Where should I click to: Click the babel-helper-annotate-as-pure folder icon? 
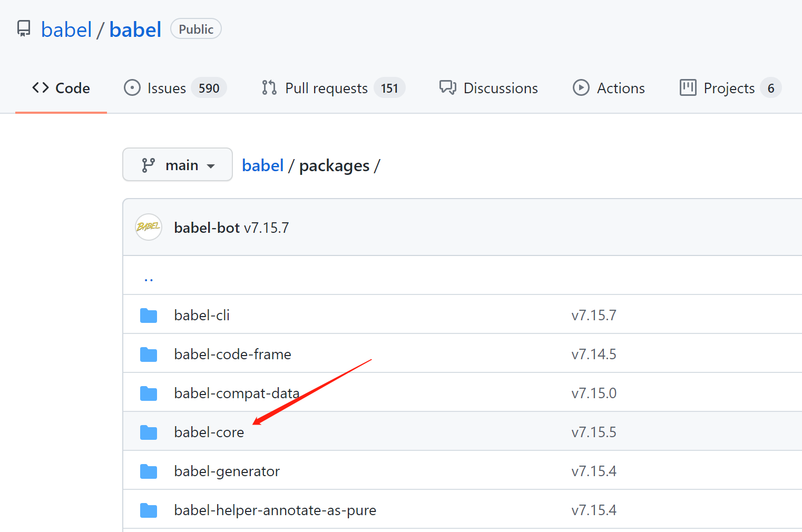click(x=149, y=510)
